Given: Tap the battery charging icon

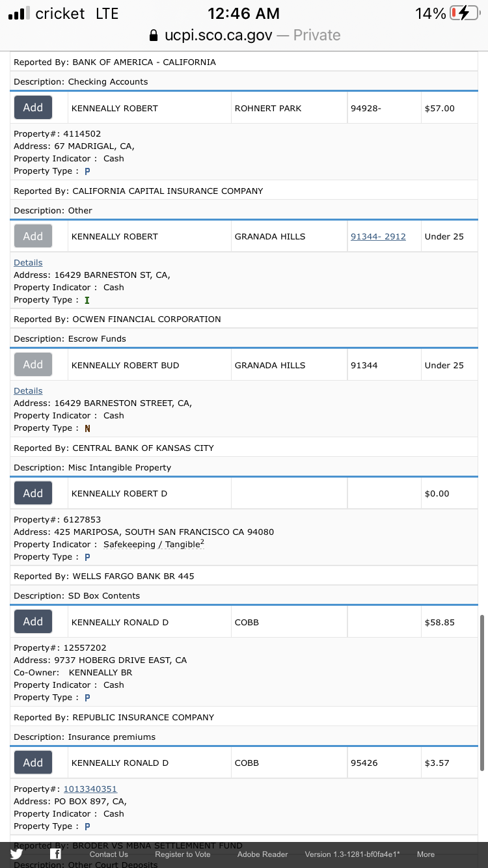Looking at the screenshot, I should [464, 13].
